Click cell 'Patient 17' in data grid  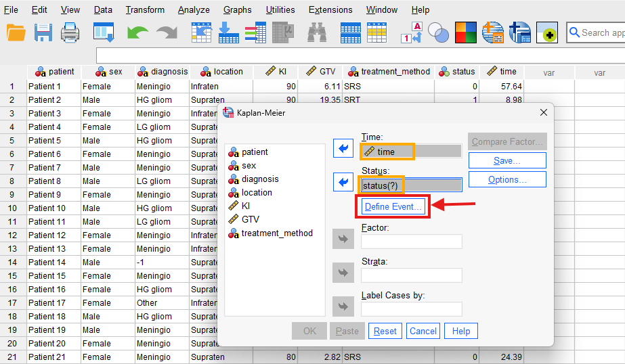click(x=53, y=303)
